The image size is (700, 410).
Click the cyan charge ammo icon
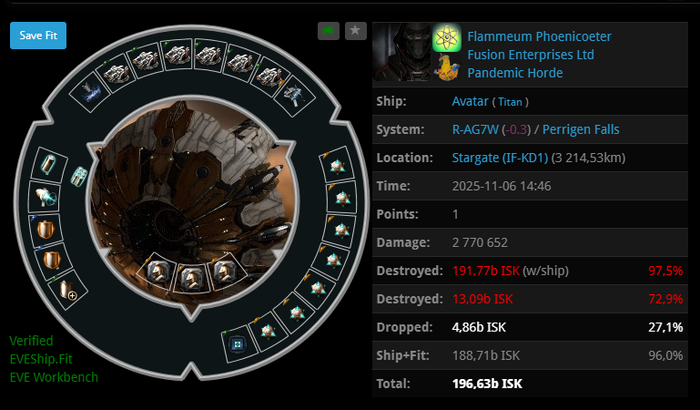[x=79, y=177]
